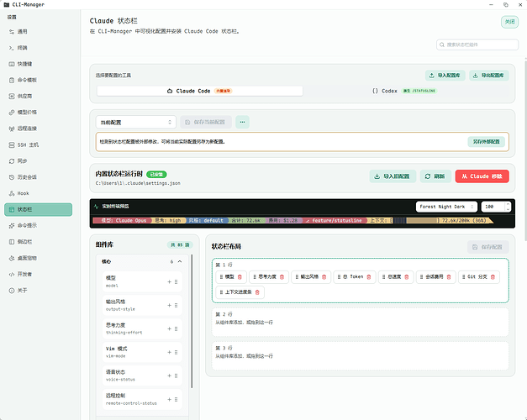Click the 关闭 close button at top right
This screenshot has height=420, width=527.
coord(509,22)
